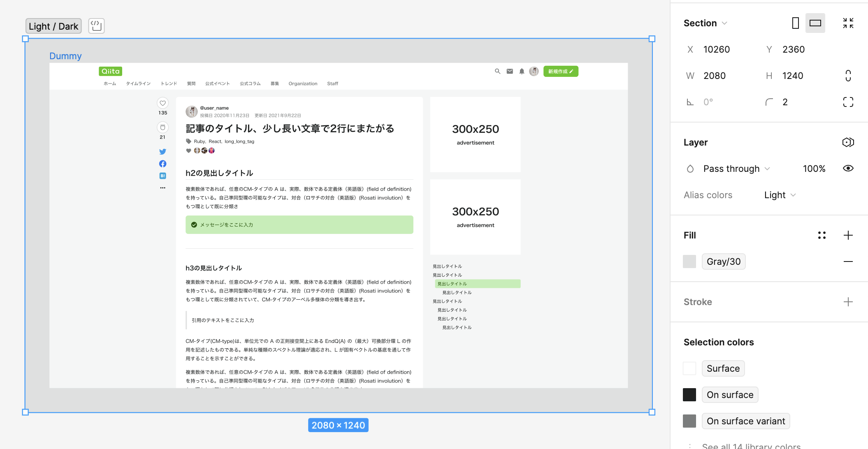
Task: Click See all 14 library colors
Action: [751, 446]
